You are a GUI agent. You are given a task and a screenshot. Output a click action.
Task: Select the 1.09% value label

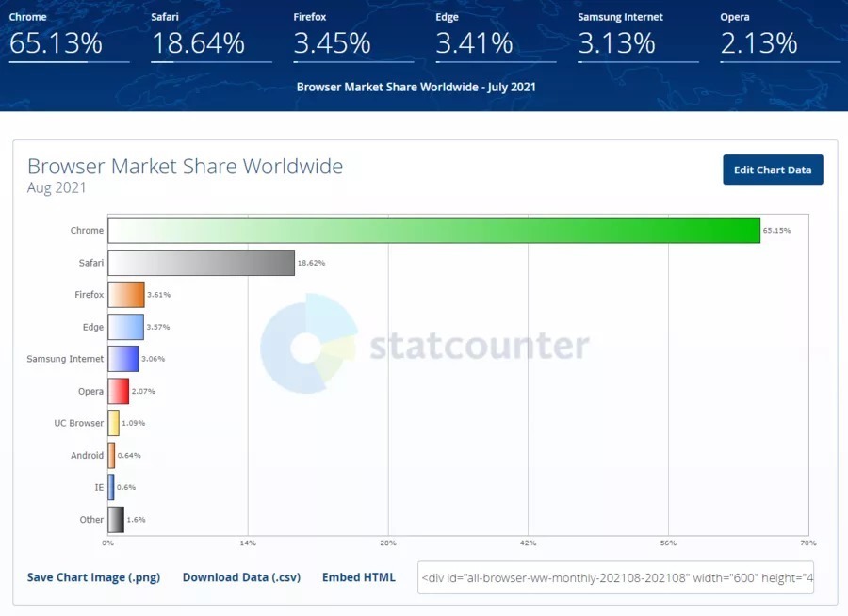134,423
